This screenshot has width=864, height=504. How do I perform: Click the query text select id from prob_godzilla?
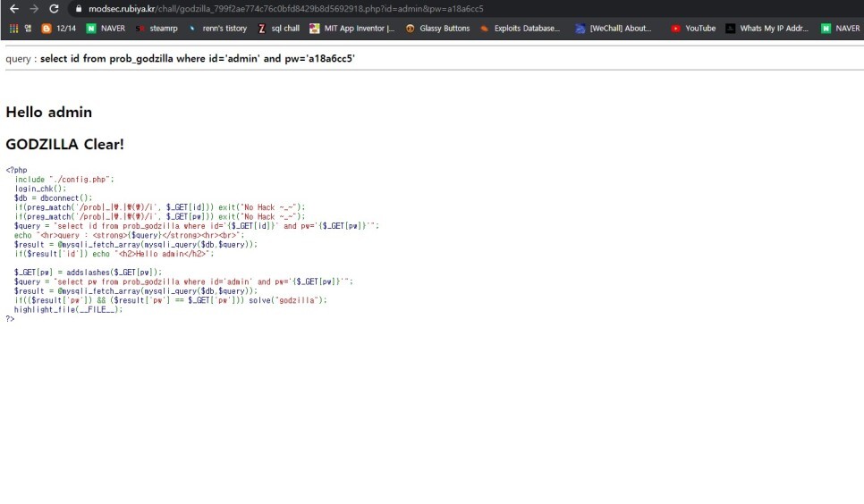198,58
